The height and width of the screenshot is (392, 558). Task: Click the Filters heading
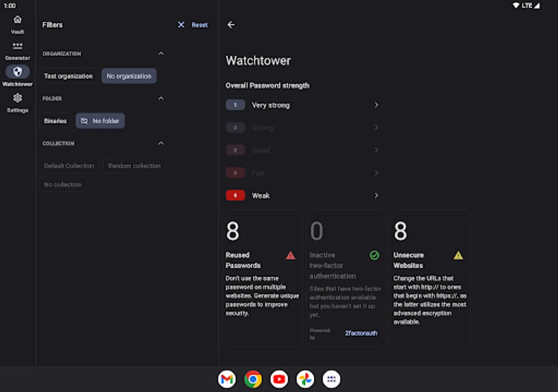pos(52,25)
